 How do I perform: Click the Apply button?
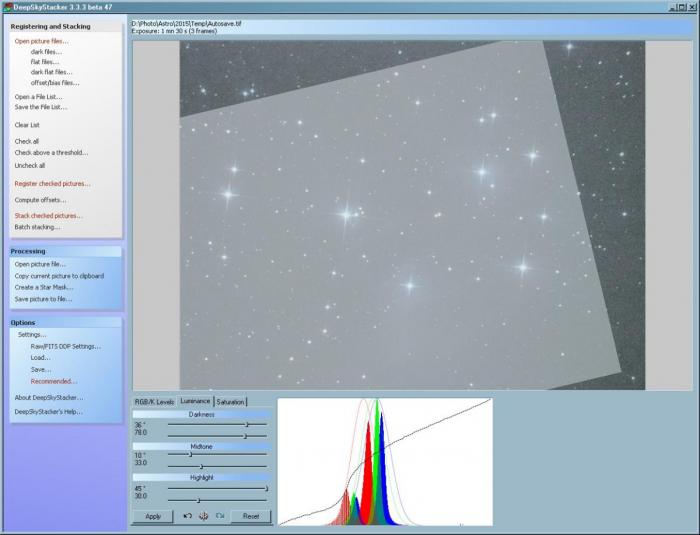click(x=153, y=516)
